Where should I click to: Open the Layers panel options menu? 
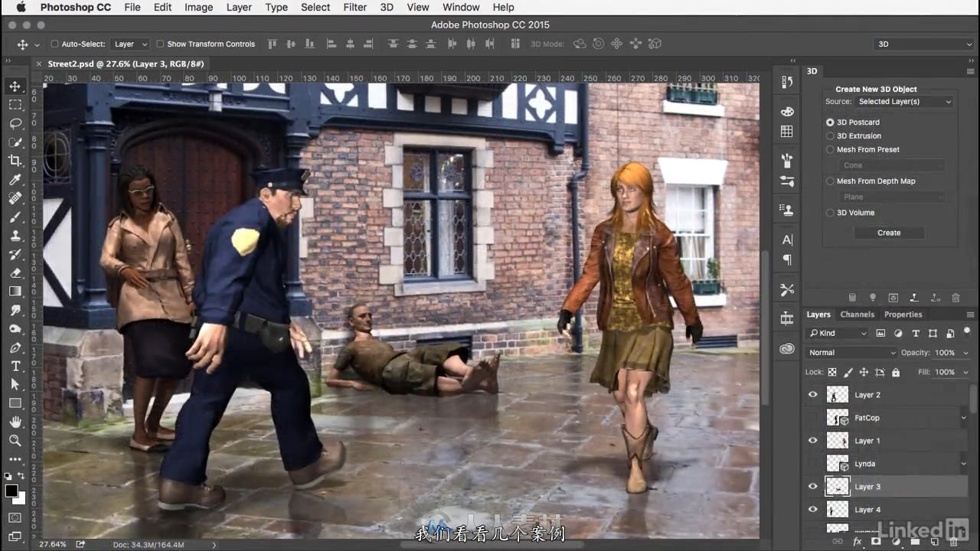[970, 315]
